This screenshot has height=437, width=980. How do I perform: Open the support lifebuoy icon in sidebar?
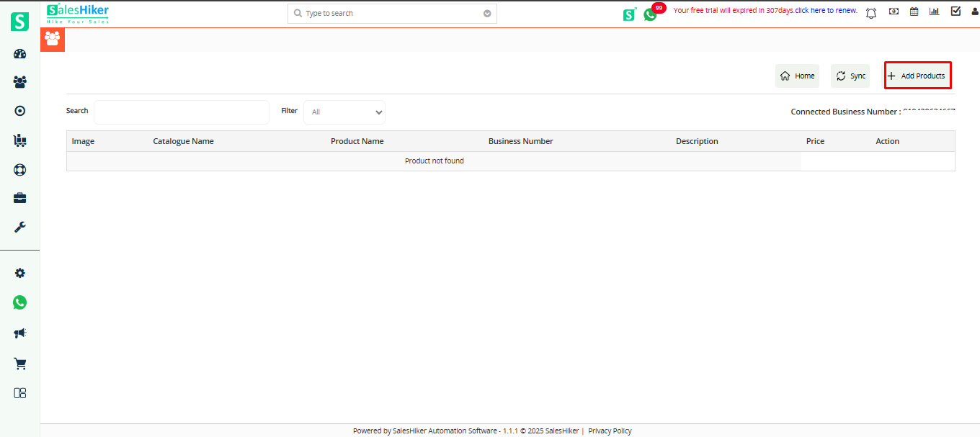pos(19,169)
